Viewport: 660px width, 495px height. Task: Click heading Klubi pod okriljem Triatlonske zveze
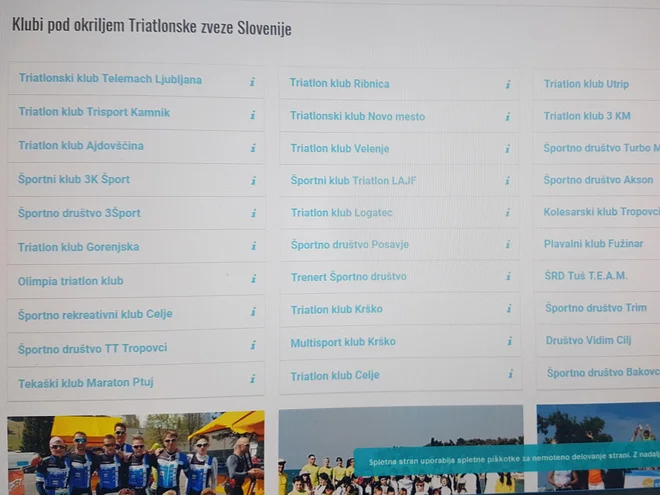152,27
